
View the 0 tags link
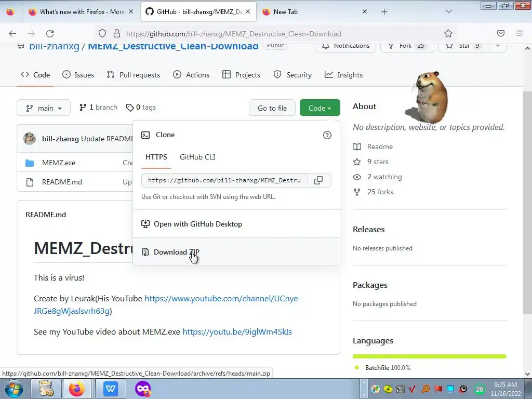click(x=141, y=108)
